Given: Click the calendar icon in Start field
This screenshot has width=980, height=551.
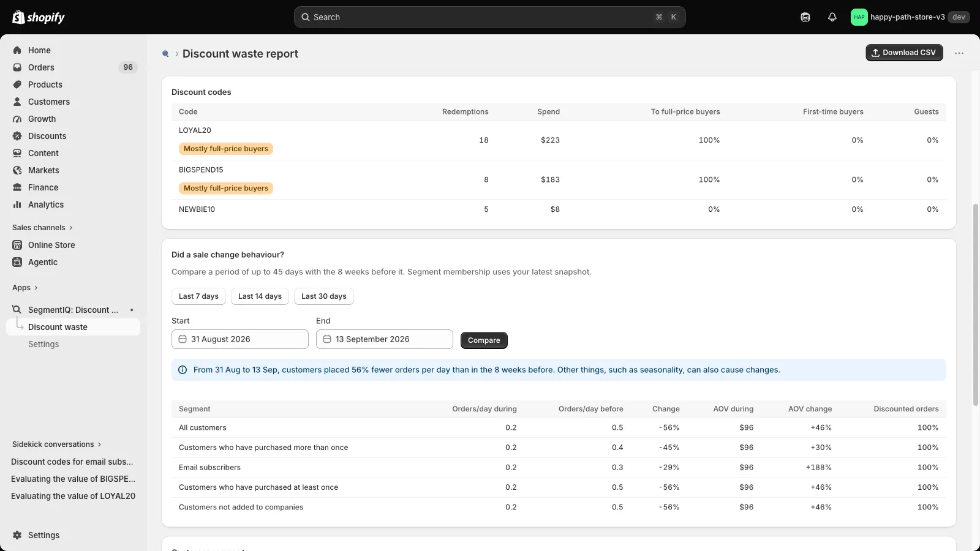Looking at the screenshot, I should [x=183, y=339].
